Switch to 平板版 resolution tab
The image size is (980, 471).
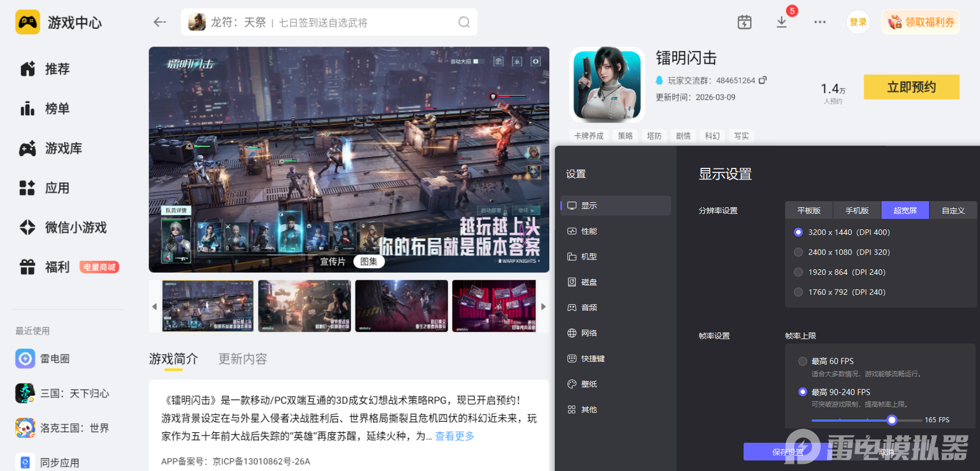point(809,211)
